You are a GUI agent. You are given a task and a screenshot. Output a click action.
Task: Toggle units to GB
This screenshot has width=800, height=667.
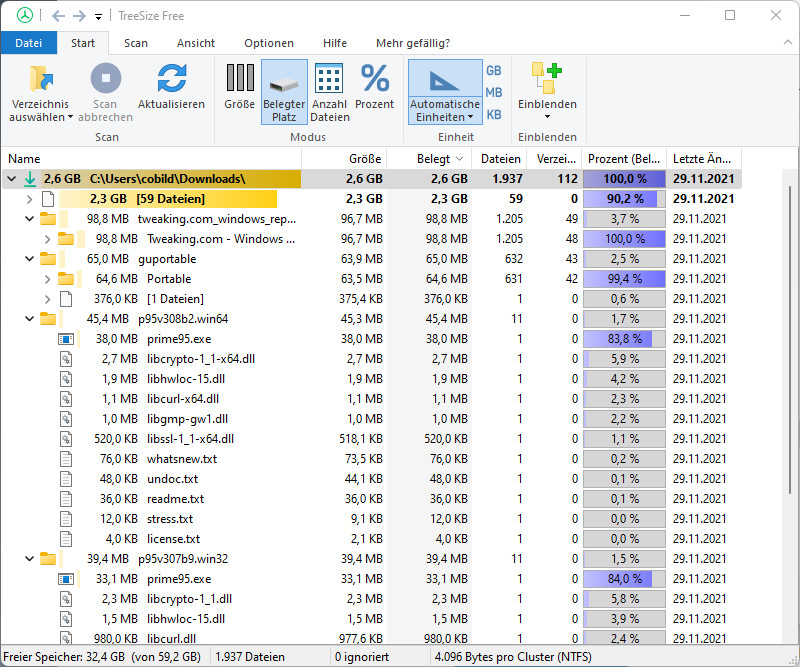tap(492, 72)
